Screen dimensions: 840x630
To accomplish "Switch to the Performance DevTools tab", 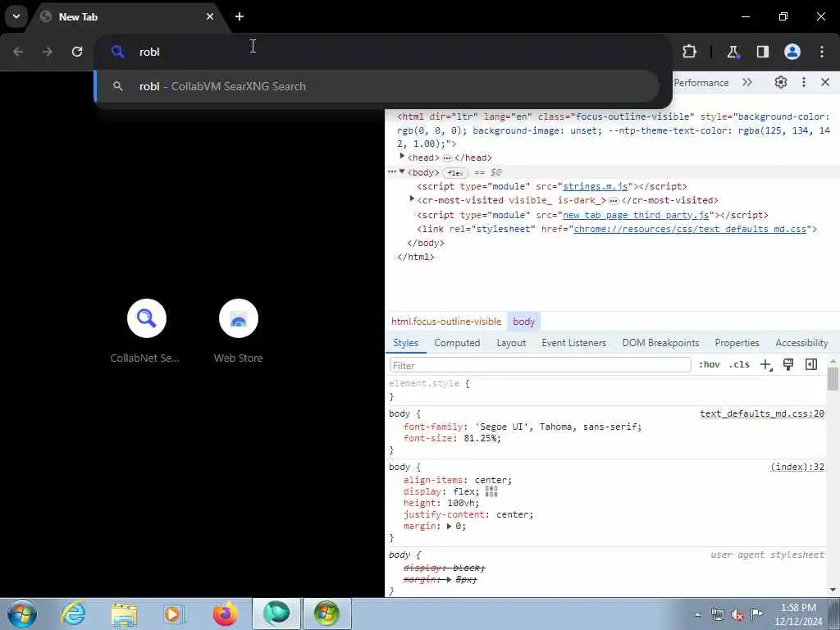I will coord(701,83).
